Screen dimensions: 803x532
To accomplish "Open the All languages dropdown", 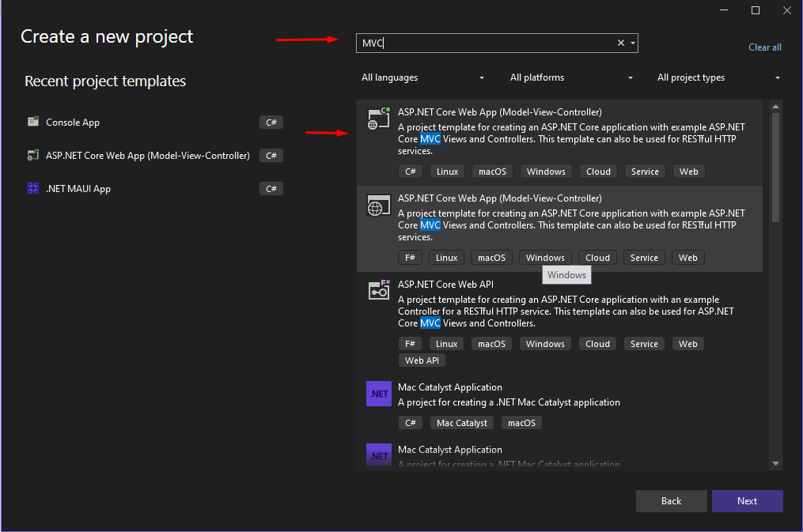I will [x=423, y=77].
